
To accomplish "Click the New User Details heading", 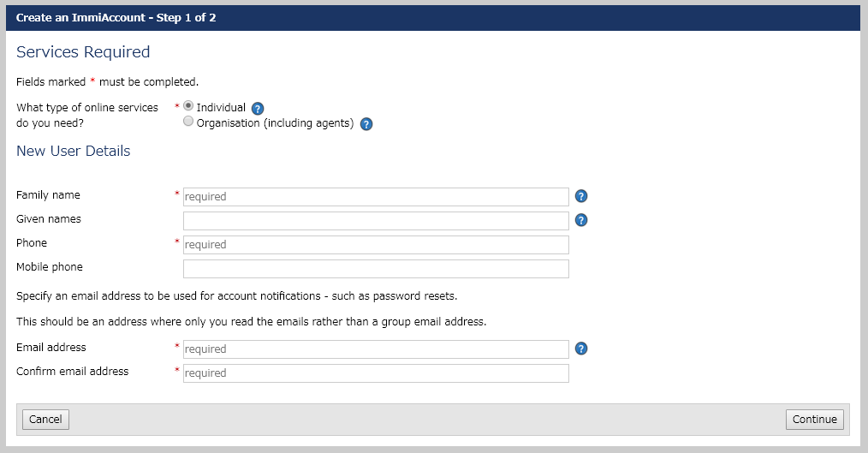I will pyautogui.click(x=73, y=151).
